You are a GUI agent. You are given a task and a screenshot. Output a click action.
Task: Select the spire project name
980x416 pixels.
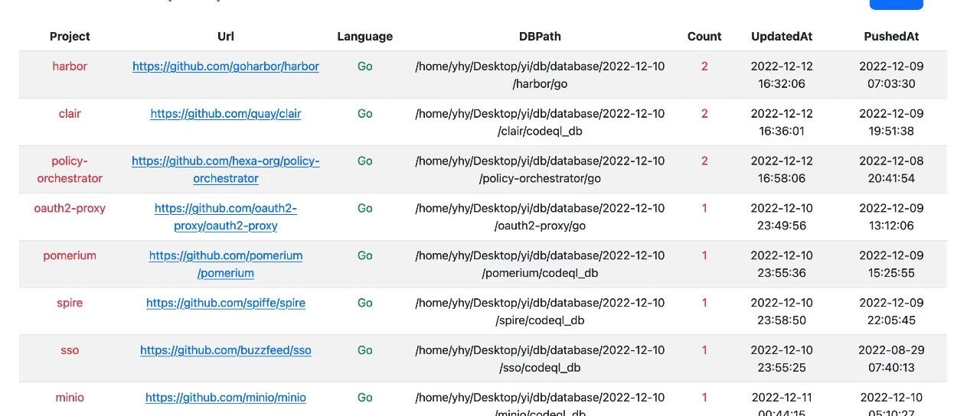pos(70,304)
